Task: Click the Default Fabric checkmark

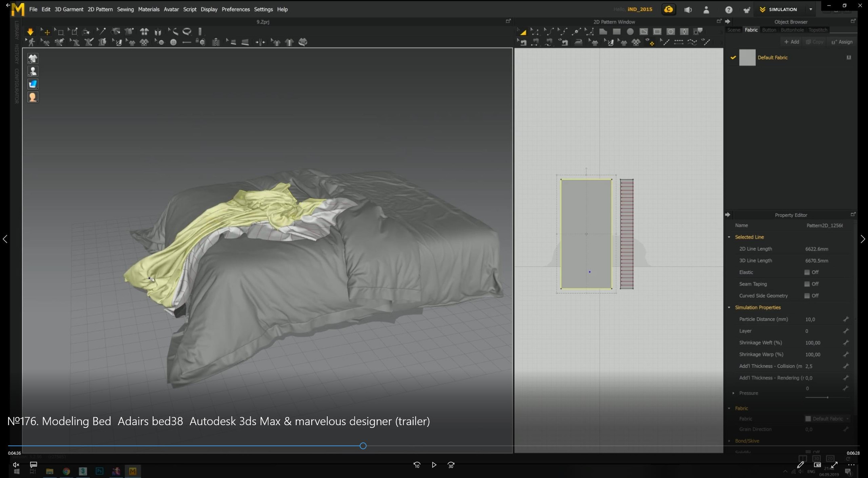Action: coord(733,58)
